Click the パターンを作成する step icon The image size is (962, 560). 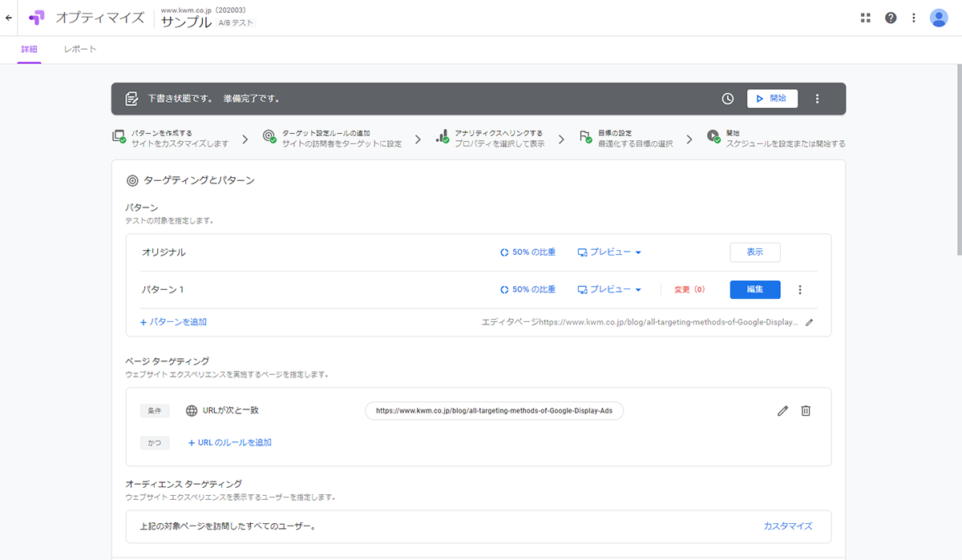[119, 137]
